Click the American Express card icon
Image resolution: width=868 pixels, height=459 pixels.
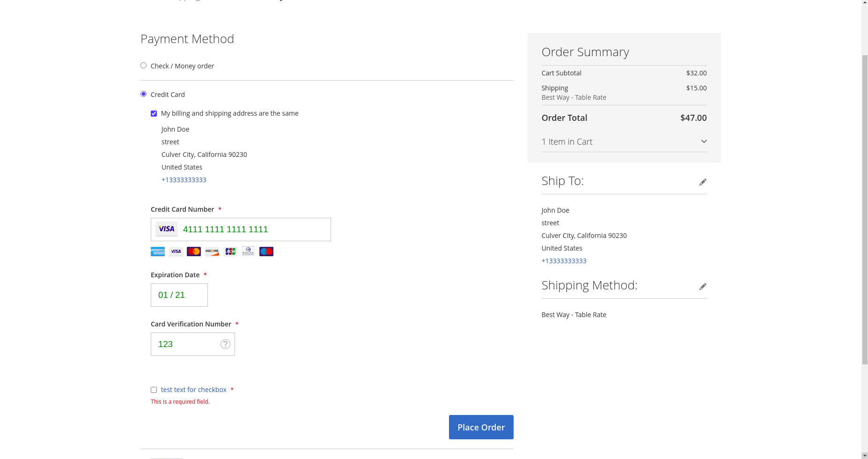(158, 252)
